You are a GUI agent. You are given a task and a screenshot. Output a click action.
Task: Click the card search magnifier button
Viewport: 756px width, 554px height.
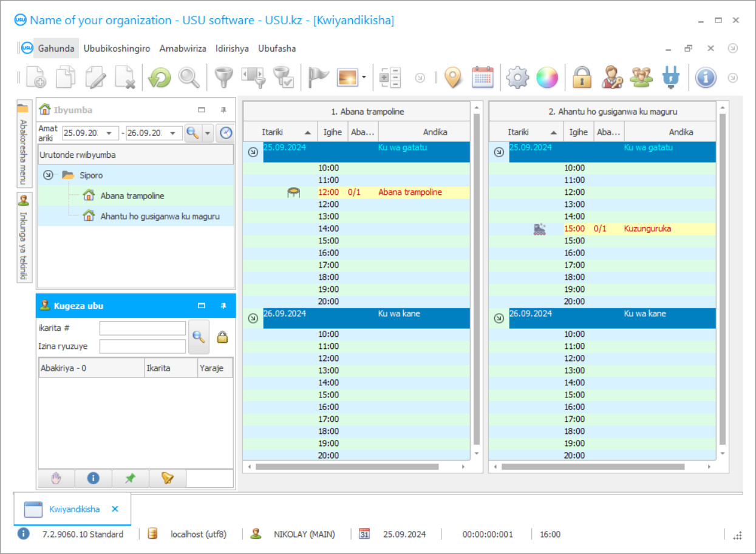pos(199,337)
